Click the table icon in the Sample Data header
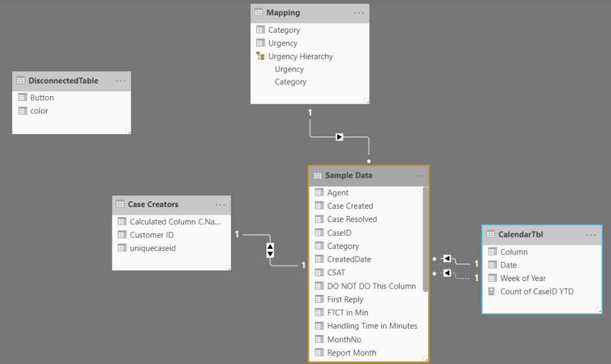 [x=317, y=175]
